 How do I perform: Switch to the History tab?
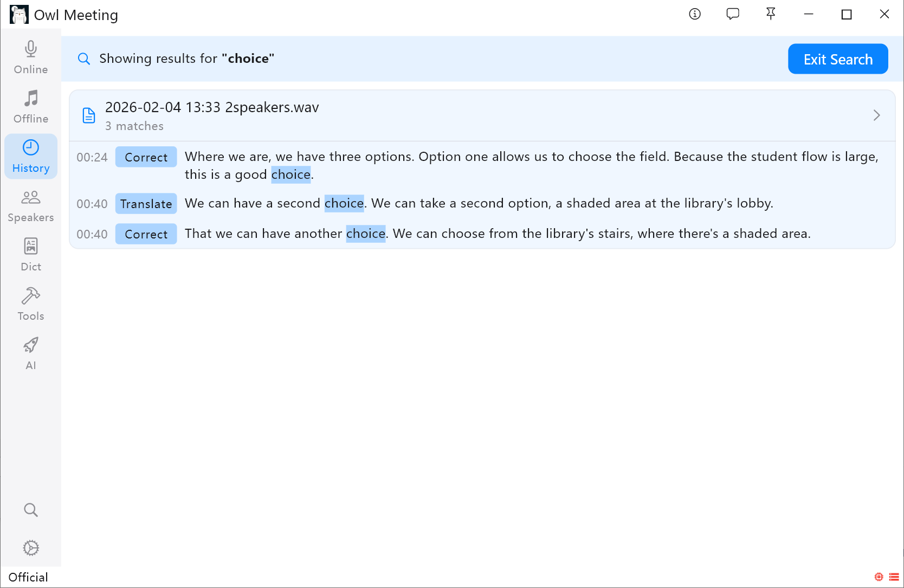[x=30, y=156]
